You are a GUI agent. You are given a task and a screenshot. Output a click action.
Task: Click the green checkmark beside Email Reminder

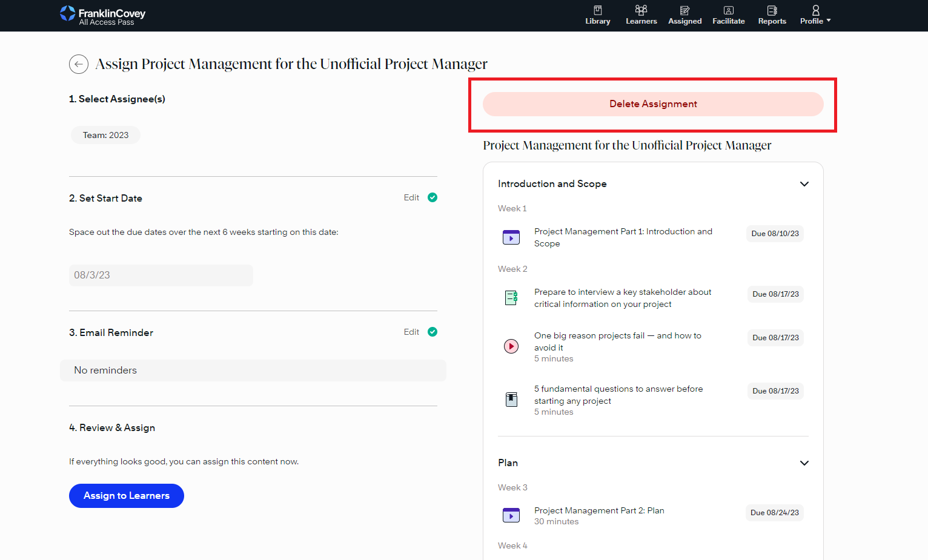point(433,332)
